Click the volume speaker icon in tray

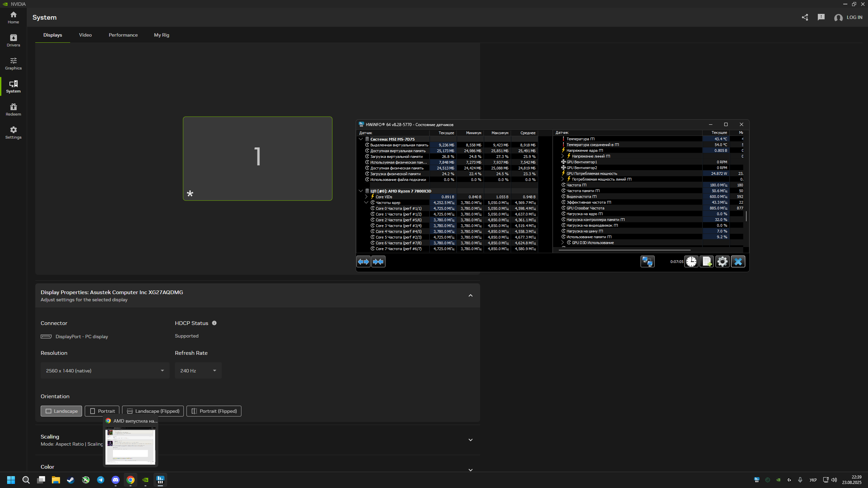pos(834,480)
